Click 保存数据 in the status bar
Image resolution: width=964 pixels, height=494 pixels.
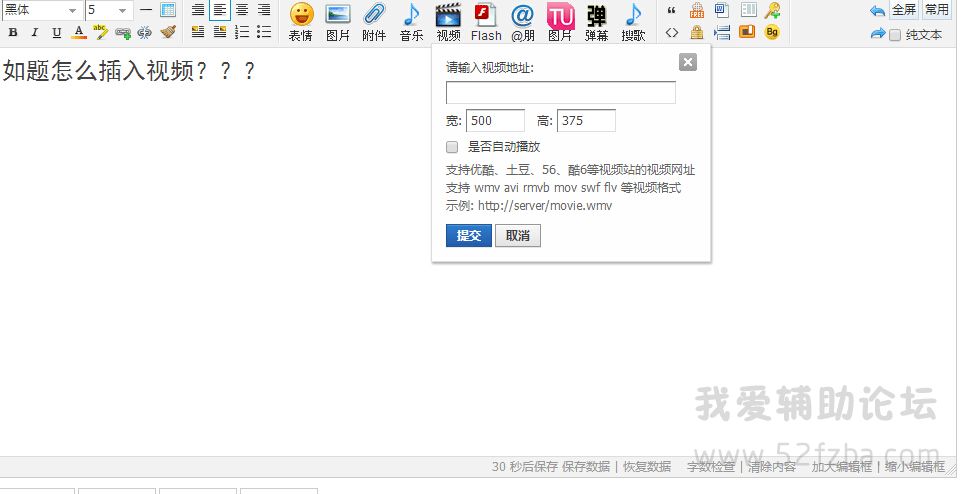586,467
